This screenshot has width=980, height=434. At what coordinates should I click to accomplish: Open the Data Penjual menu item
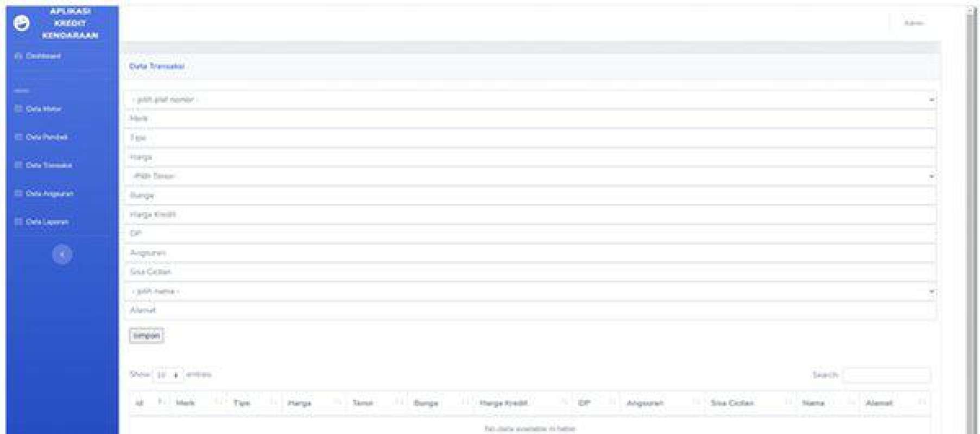(x=41, y=137)
